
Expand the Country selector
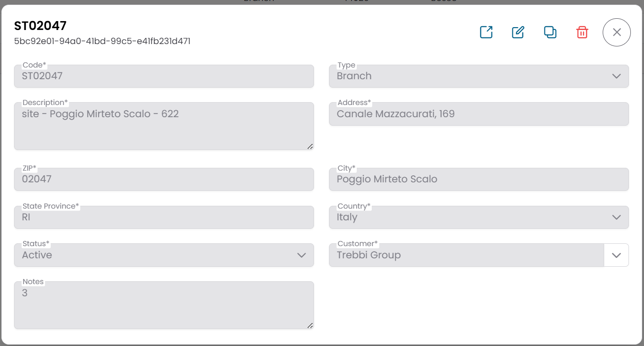click(x=617, y=217)
